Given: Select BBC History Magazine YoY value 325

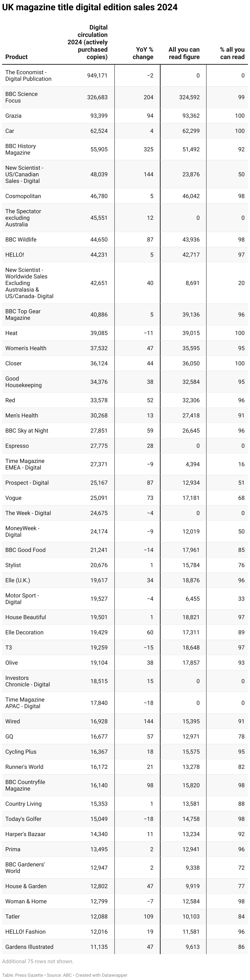Looking at the screenshot, I should coord(148,149).
